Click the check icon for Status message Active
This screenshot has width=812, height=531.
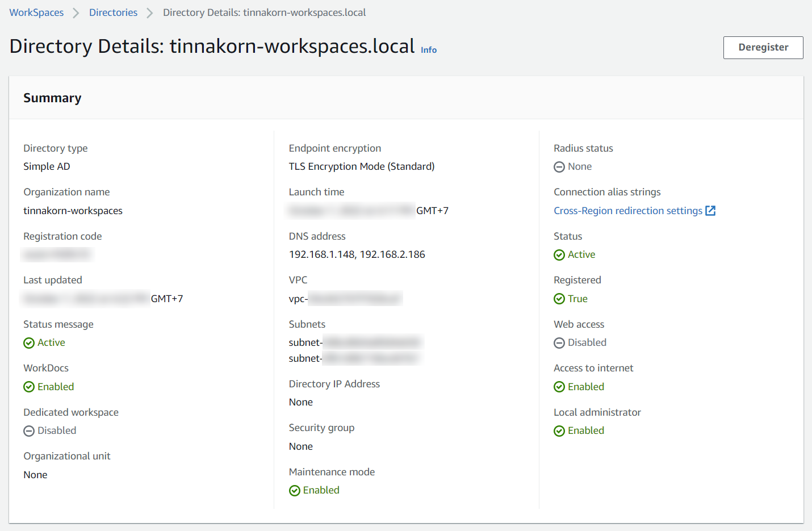(29, 343)
